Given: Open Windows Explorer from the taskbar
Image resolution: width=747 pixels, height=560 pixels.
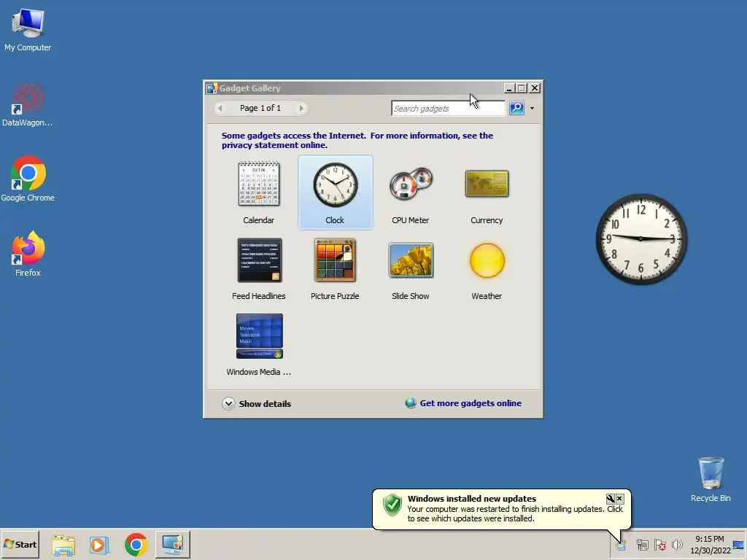Looking at the screenshot, I should (x=63, y=545).
